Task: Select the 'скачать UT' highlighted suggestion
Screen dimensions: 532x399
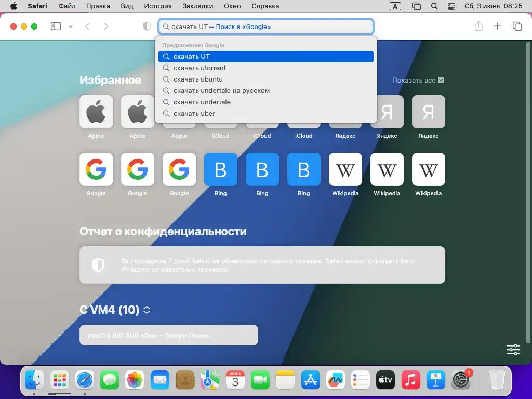Action: tap(266, 56)
